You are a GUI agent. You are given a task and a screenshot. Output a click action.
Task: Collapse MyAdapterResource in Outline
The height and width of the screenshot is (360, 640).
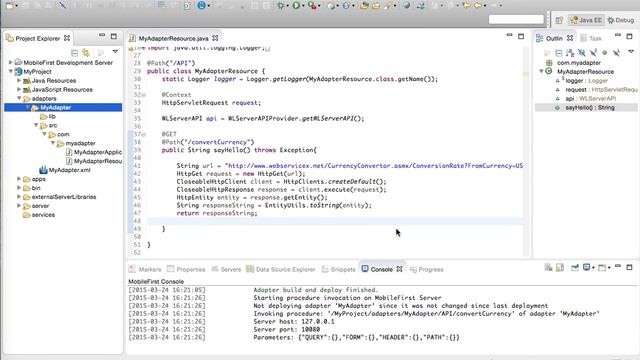[541, 71]
